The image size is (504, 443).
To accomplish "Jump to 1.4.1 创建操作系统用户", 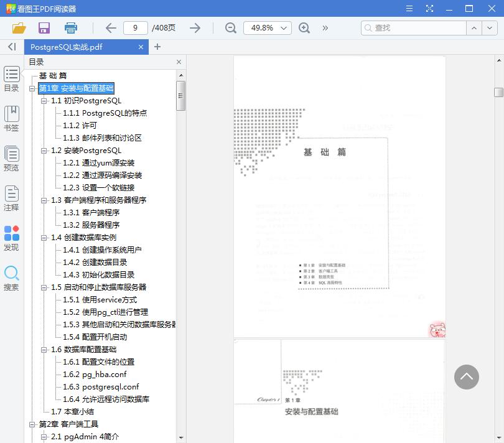I will [102, 249].
